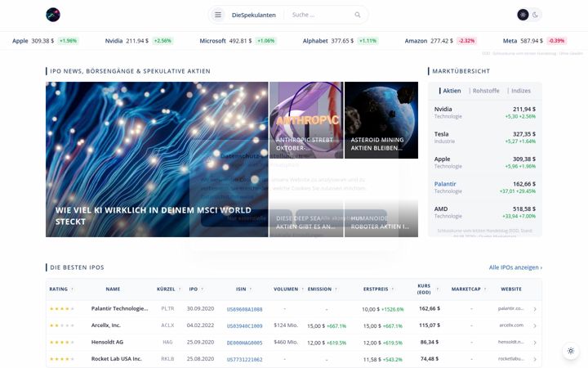Click Hensoldt AG name in table
Image resolution: width=588 pixels, height=368 pixels.
[x=107, y=342]
